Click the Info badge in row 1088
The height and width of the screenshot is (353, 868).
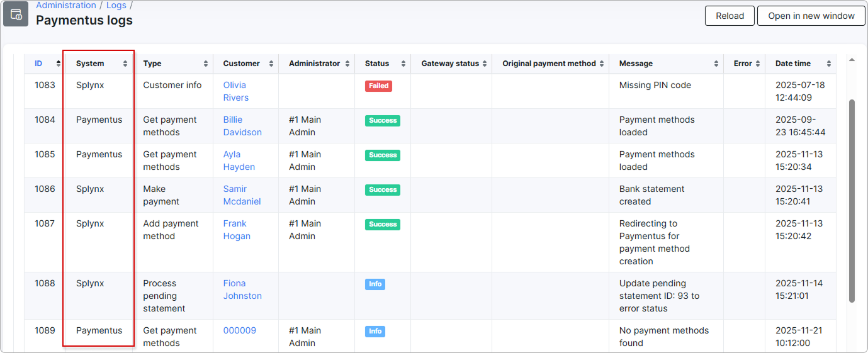point(375,284)
